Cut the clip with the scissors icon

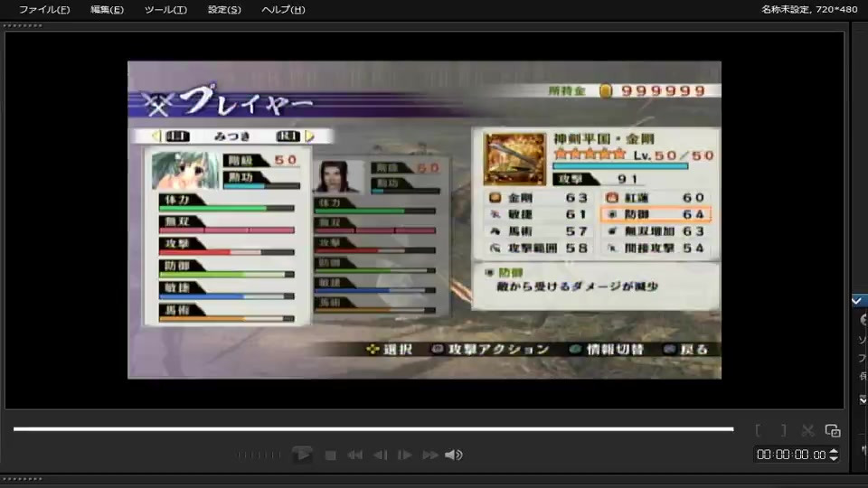tap(807, 430)
